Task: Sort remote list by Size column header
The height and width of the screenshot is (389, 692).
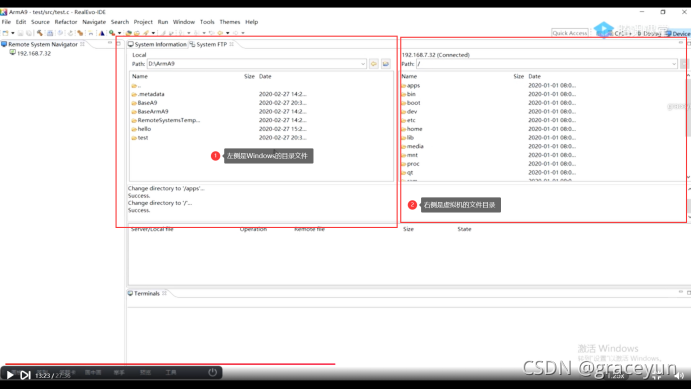Action: point(518,76)
